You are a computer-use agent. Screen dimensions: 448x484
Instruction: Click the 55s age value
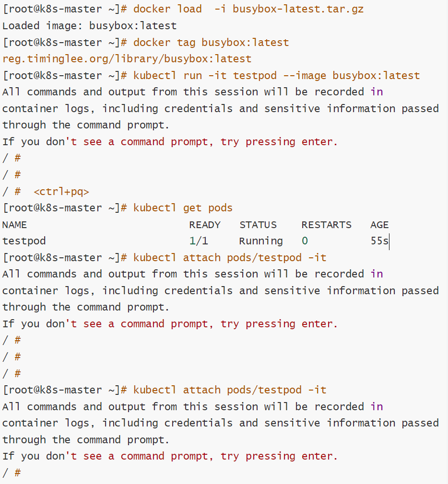(379, 241)
